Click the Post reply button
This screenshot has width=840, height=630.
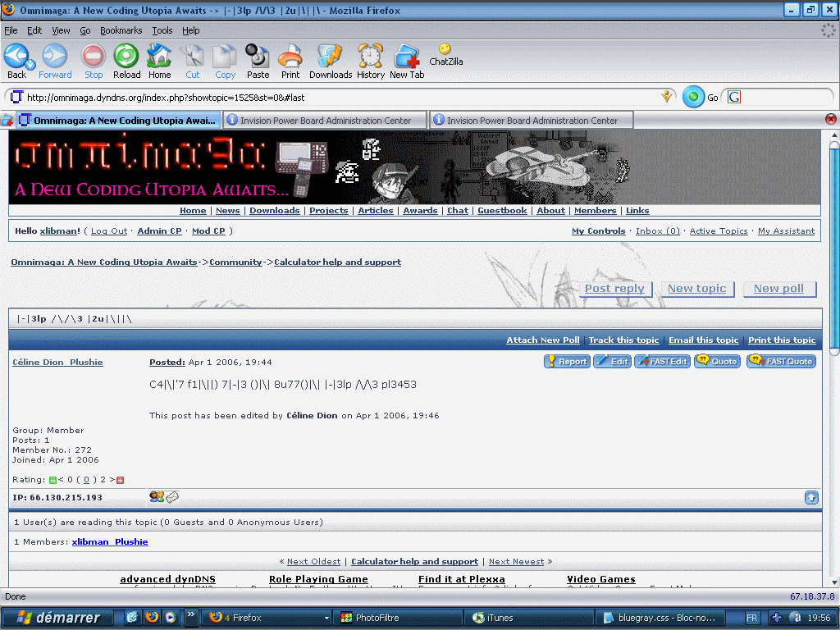click(614, 289)
